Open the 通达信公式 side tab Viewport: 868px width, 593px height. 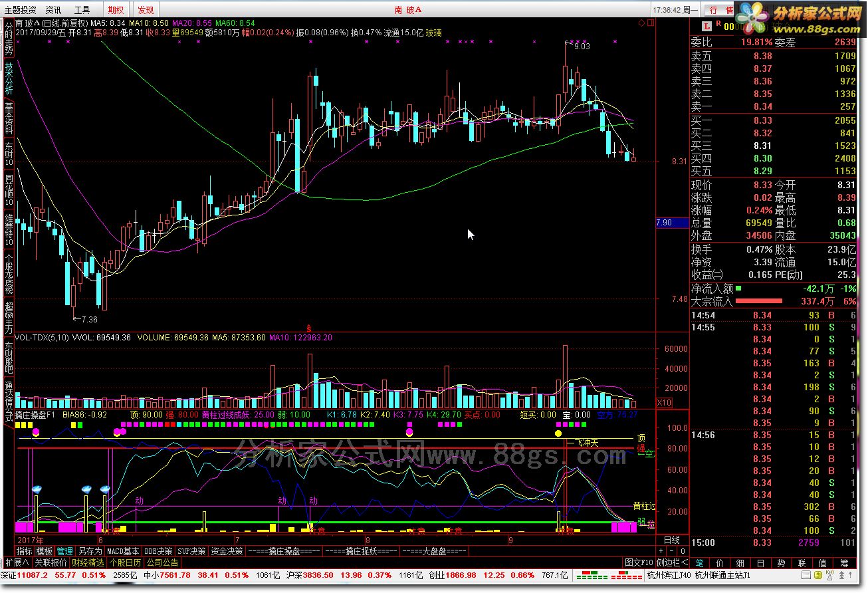pos(9,402)
